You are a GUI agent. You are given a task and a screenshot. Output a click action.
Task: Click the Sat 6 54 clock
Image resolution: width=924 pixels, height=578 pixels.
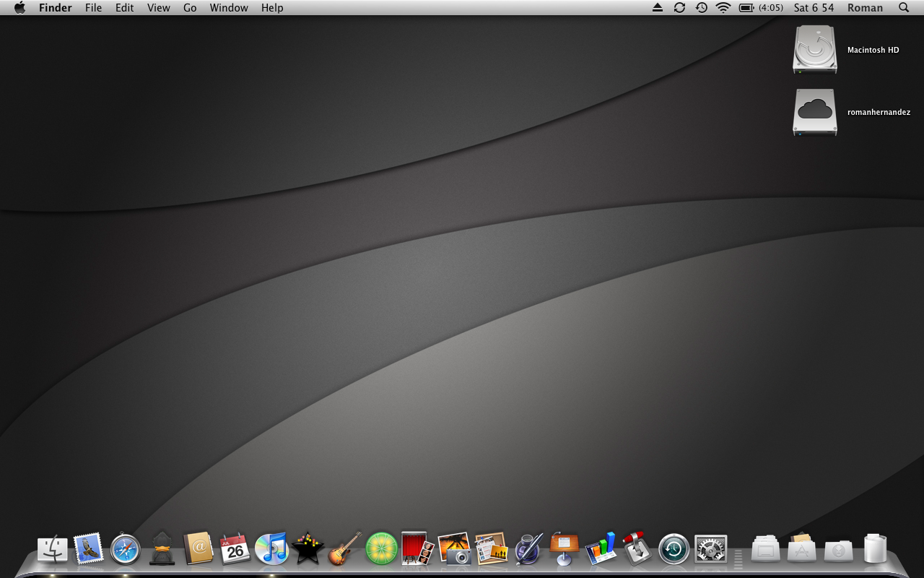(814, 8)
